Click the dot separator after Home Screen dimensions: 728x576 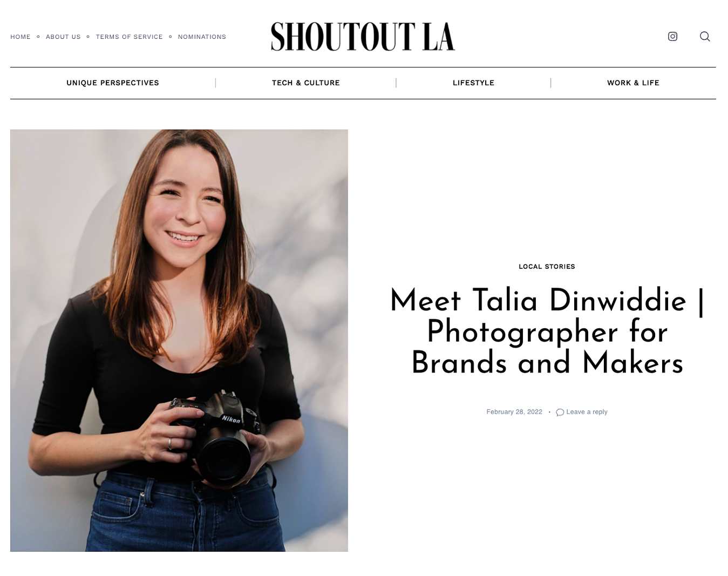(38, 37)
